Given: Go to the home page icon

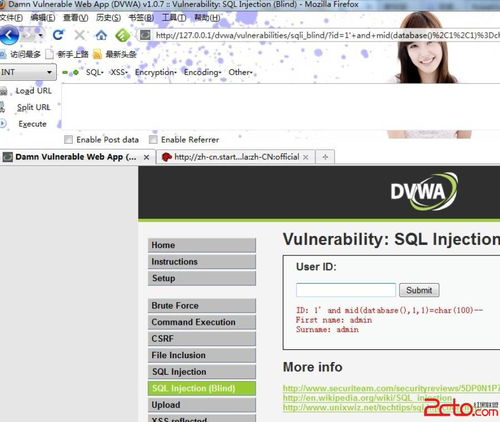Looking at the screenshot, I should click(x=101, y=35).
